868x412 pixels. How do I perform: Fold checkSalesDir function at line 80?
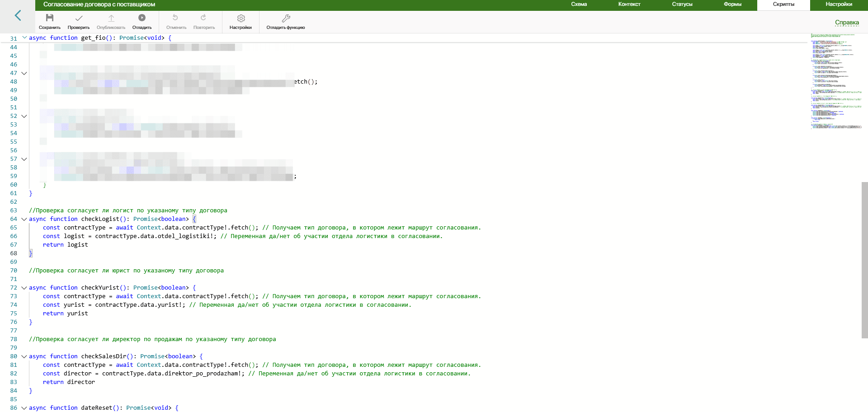(24, 356)
